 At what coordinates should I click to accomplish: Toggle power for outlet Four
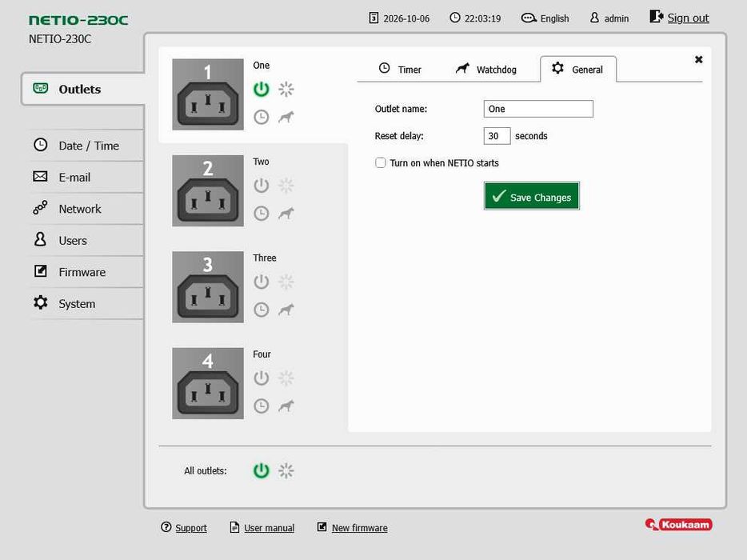[261, 378]
